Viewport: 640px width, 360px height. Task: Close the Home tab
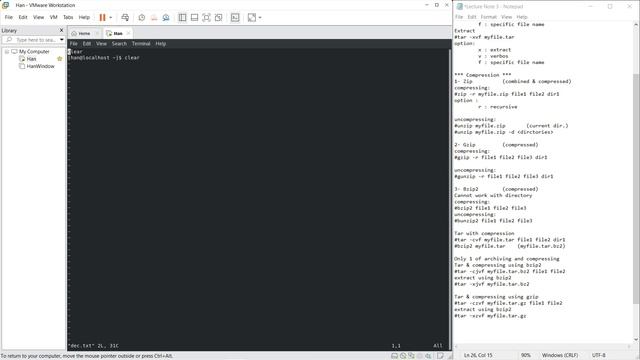pyautogui.click(x=97, y=33)
